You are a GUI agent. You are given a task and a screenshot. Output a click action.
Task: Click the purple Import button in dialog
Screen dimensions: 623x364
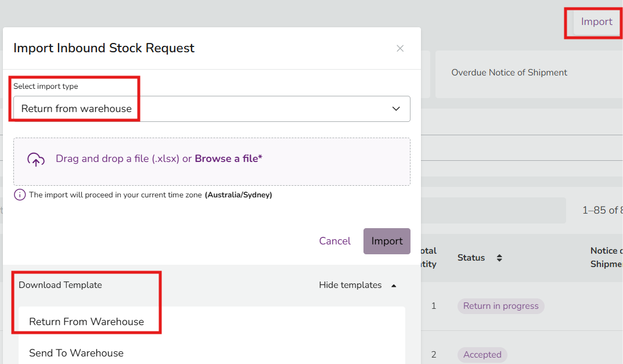(387, 241)
